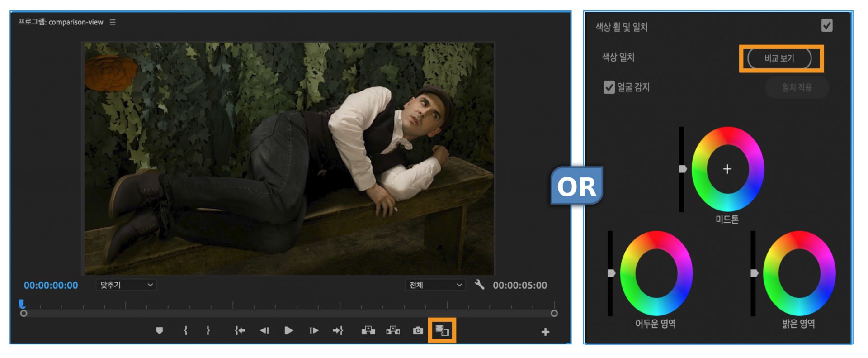
Task: Adjust the 밝은 영역 luminance slider
Action: click(x=754, y=273)
